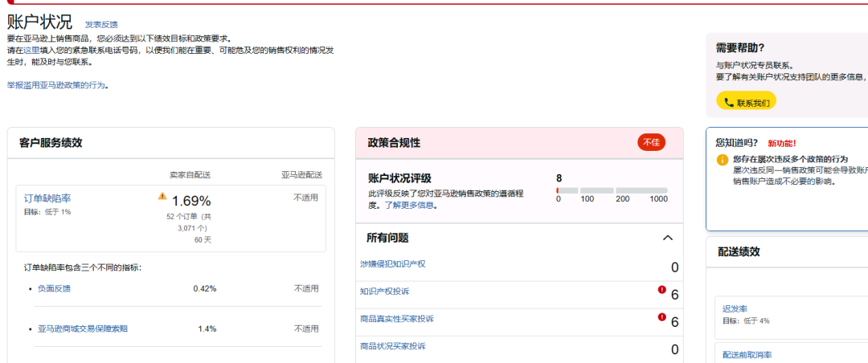
Task: Click the 1.4% claims value
Action: click(207, 328)
